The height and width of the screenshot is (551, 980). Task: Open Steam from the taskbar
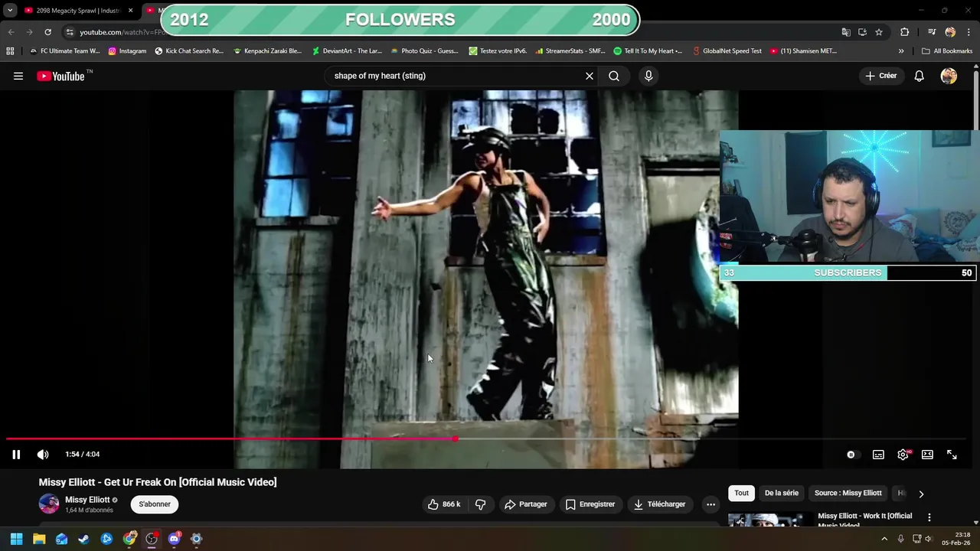[83, 539]
